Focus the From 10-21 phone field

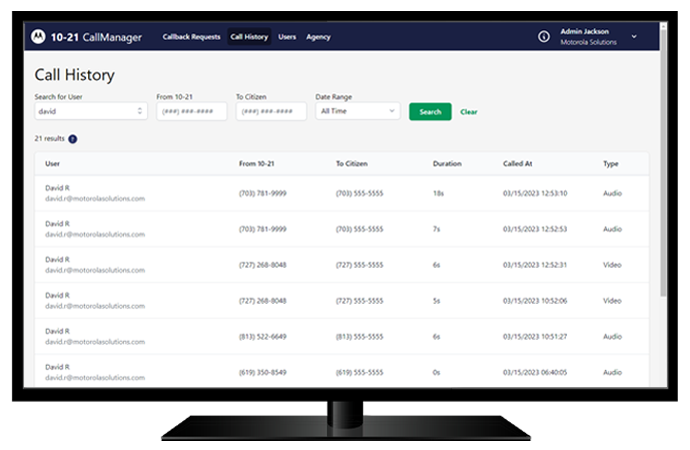click(191, 112)
